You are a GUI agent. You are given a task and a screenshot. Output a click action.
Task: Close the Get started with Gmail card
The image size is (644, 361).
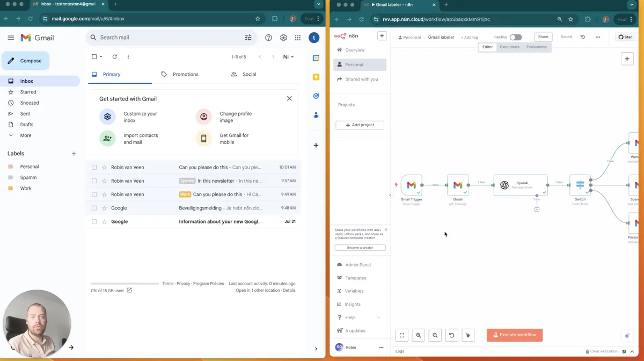(x=289, y=98)
